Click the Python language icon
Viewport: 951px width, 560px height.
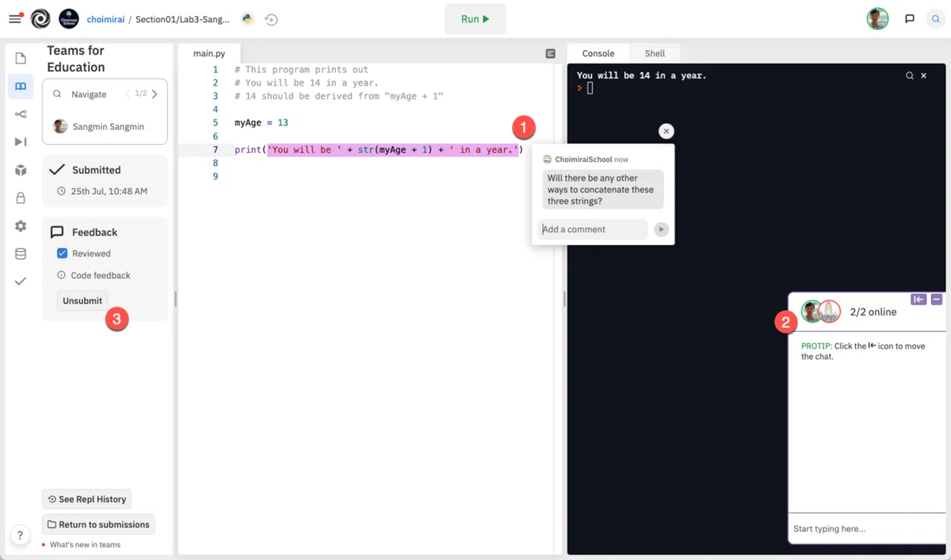[248, 19]
